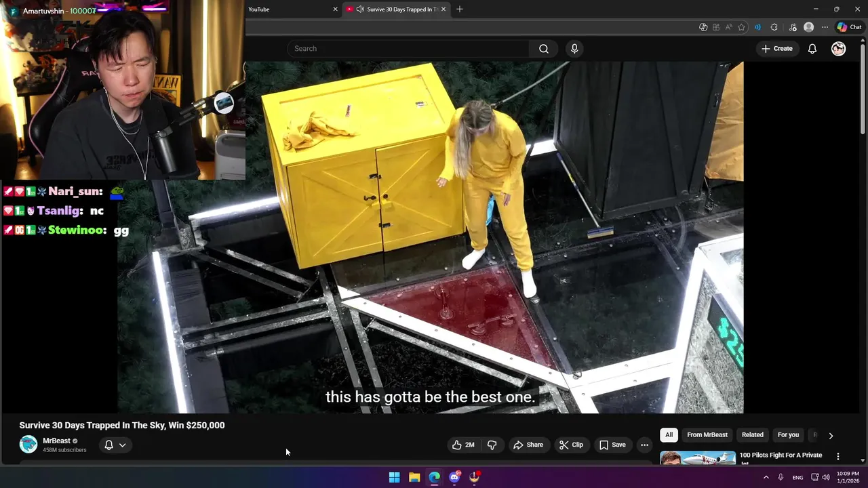Open the subscription notification bell dropdown

click(115, 445)
